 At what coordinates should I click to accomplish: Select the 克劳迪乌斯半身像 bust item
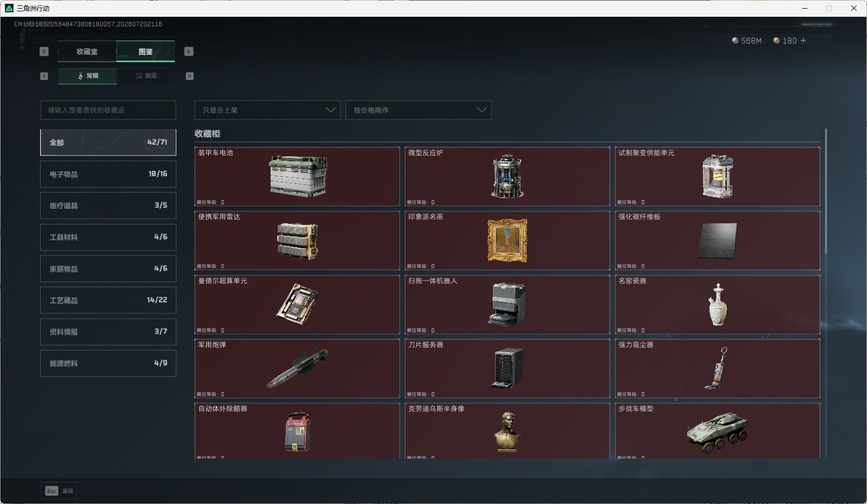(x=508, y=432)
